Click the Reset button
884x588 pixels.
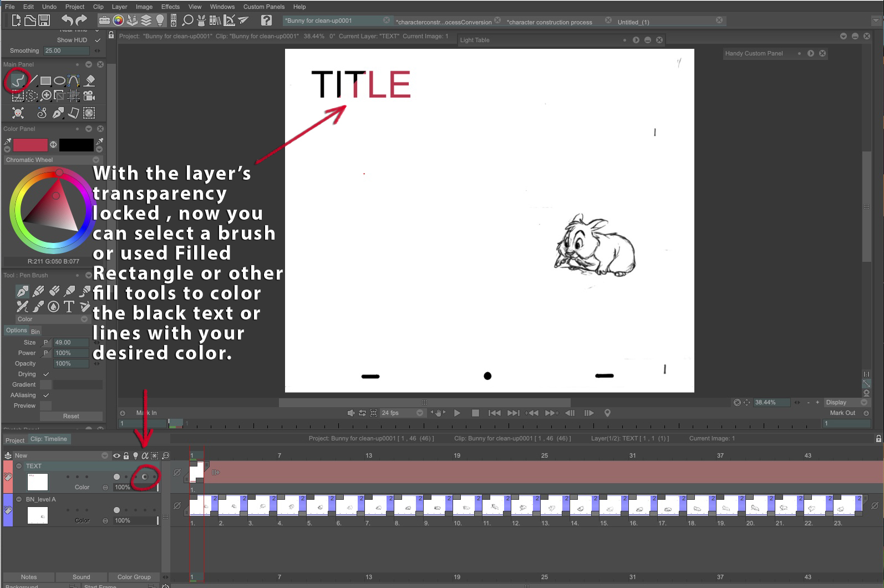pyautogui.click(x=71, y=416)
